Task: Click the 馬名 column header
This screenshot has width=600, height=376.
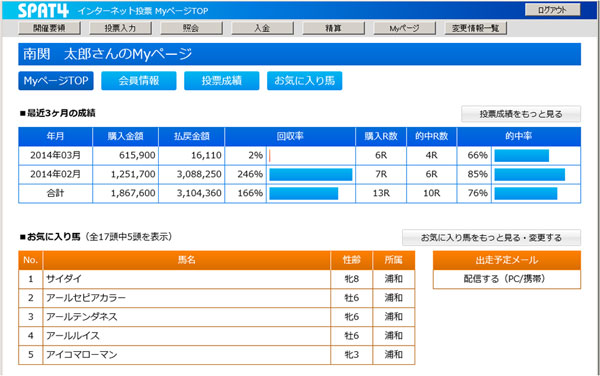Action: click(x=187, y=260)
